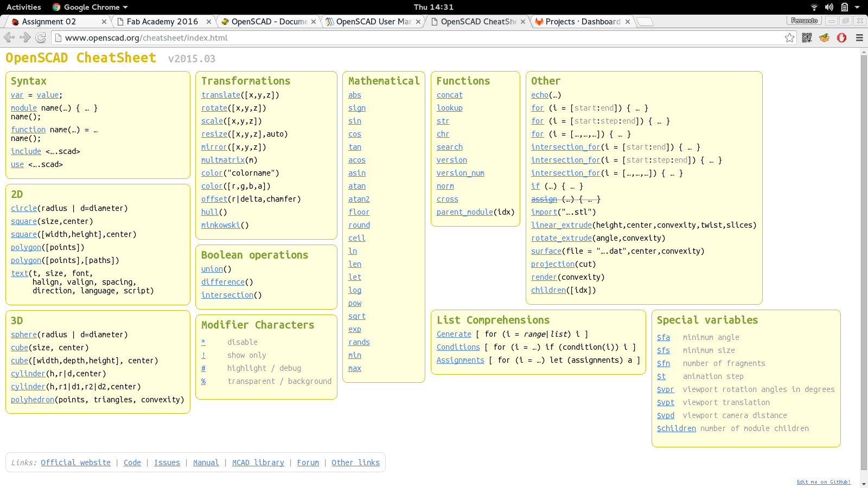Open the concat function link
The width and height of the screenshot is (868, 488).
click(x=450, y=95)
